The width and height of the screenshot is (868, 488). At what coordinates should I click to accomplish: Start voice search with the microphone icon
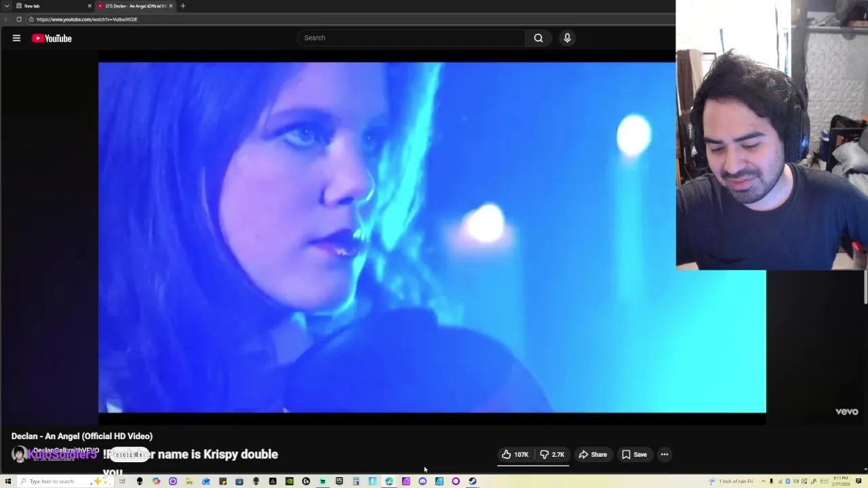(568, 38)
